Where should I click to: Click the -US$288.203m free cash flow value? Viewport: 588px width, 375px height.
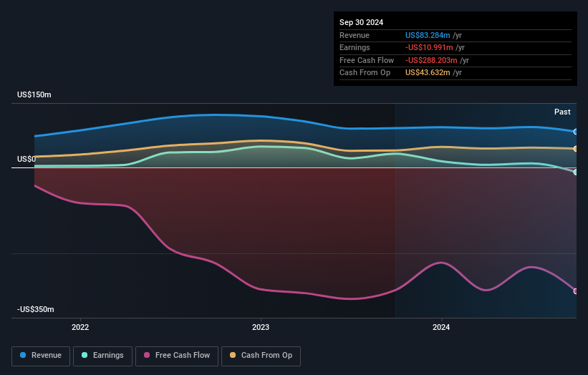tap(431, 60)
